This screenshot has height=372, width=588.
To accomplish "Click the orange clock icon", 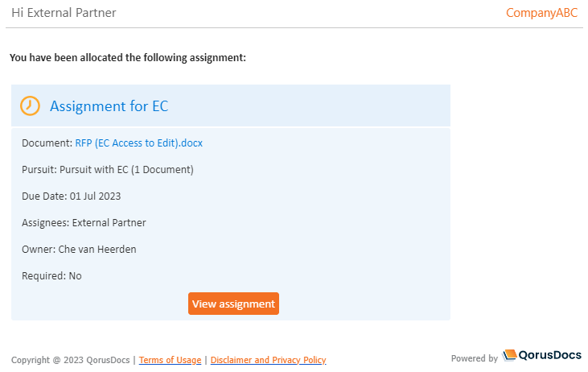I will [30, 105].
